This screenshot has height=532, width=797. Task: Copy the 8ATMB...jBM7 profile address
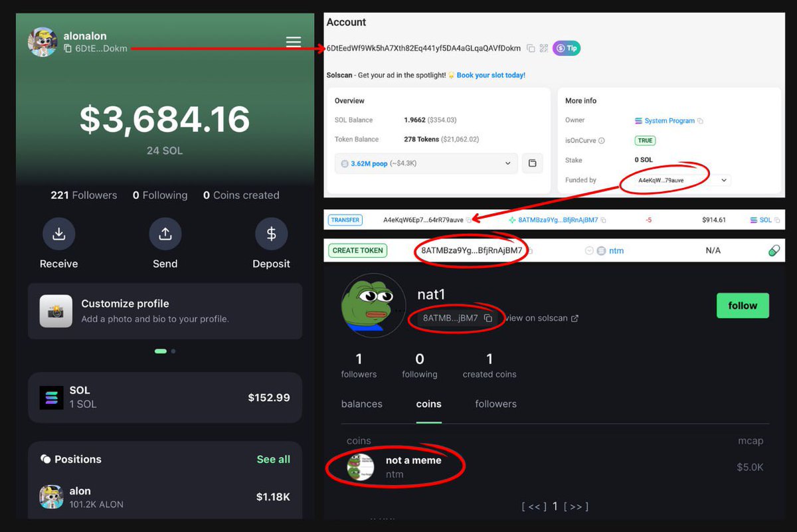pyautogui.click(x=488, y=318)
